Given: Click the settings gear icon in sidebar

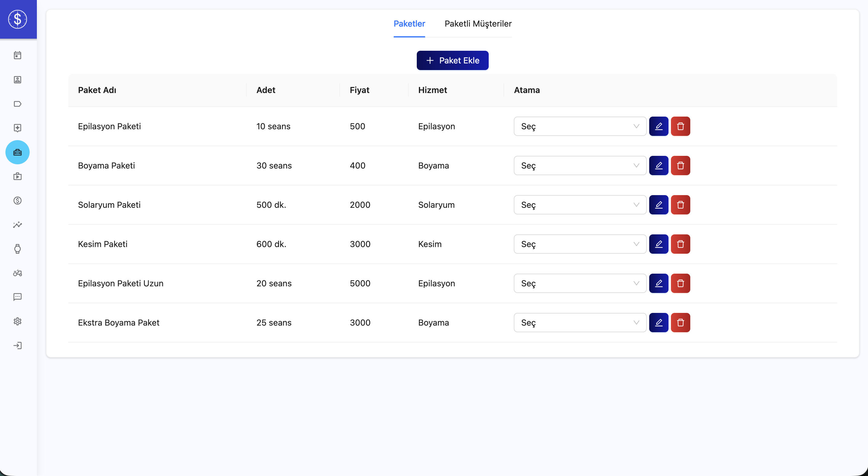Looking at the screenshot, I should point(18,321).
